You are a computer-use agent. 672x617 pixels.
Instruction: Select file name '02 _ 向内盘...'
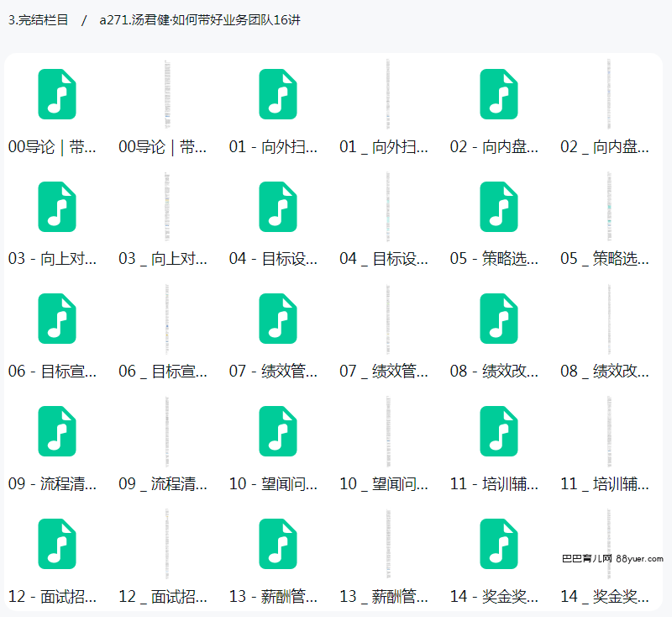click(x=605, y=147)
